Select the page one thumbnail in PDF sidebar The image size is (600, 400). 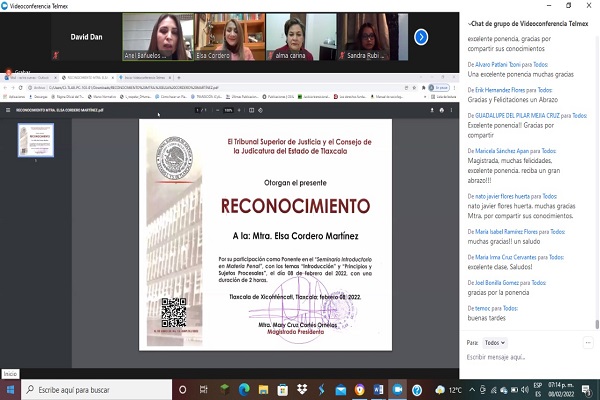[36, 140]
